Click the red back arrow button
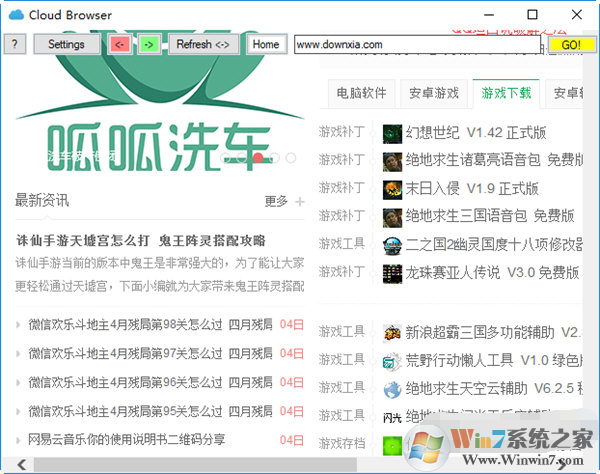Viewport: 600px width, 474px height. (x=120, y=44)
